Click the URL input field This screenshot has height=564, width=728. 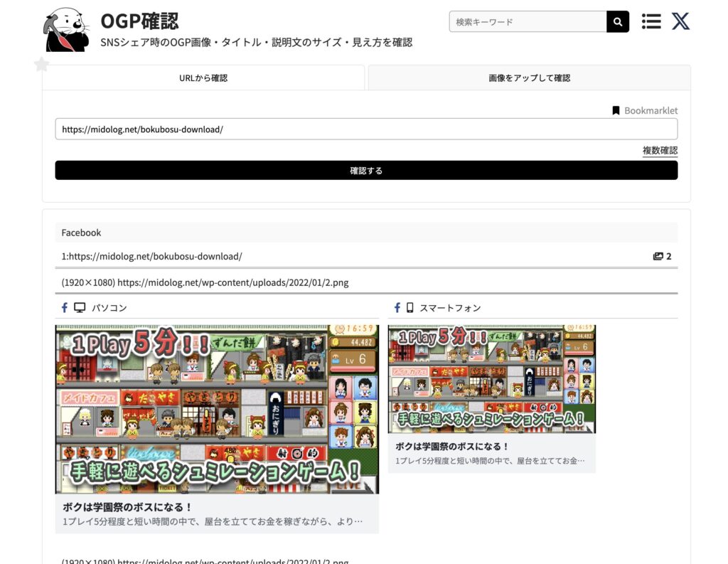click(366, 129)
